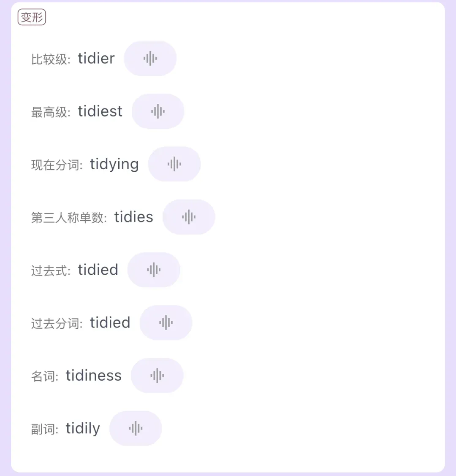Click the 变形 tag label
The width and height of the screenshot is (456, 476).
point(32,17)
